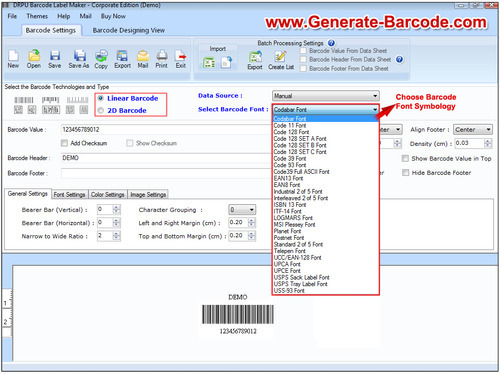The height and width of the screenshot is (374, 500).
Task: Open the Help menu
Action: [63, 16]
